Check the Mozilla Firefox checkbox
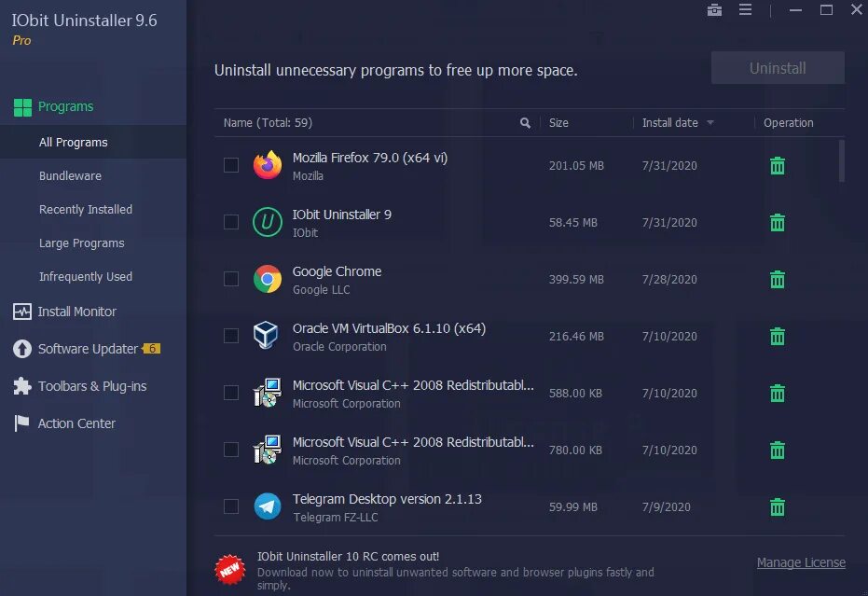The width and height of the screenshot is (868, 596). click(x=231, y=165)
